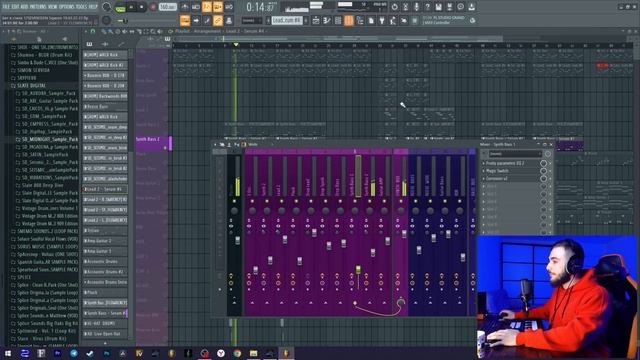Open the Piano roll view icon

coord(327,20)
